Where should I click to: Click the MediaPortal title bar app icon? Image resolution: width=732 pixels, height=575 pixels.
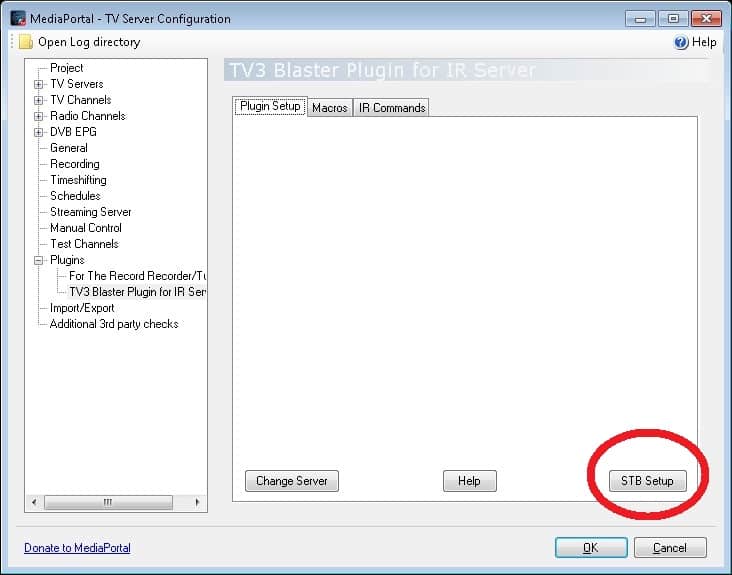pos(18,18)
